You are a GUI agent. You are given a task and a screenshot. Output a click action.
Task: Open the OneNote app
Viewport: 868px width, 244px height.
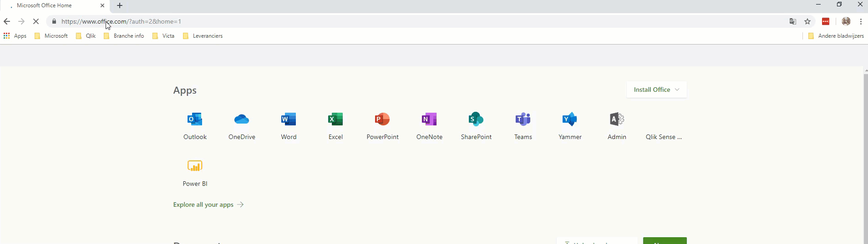click(429, 125)
